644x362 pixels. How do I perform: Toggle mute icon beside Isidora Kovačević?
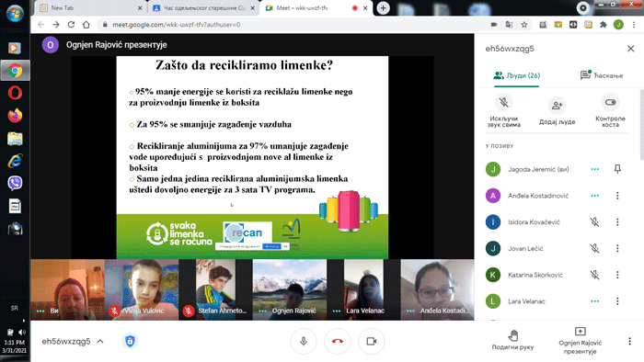(x=594, y=222)
